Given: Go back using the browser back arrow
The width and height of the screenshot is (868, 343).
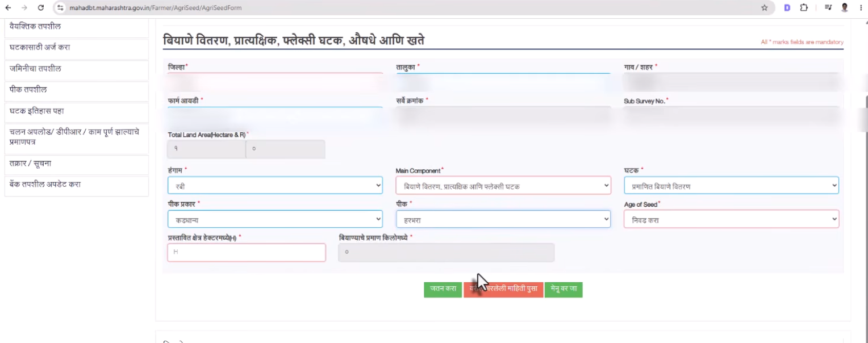Looking at the screenshot, I should point(8,8).
